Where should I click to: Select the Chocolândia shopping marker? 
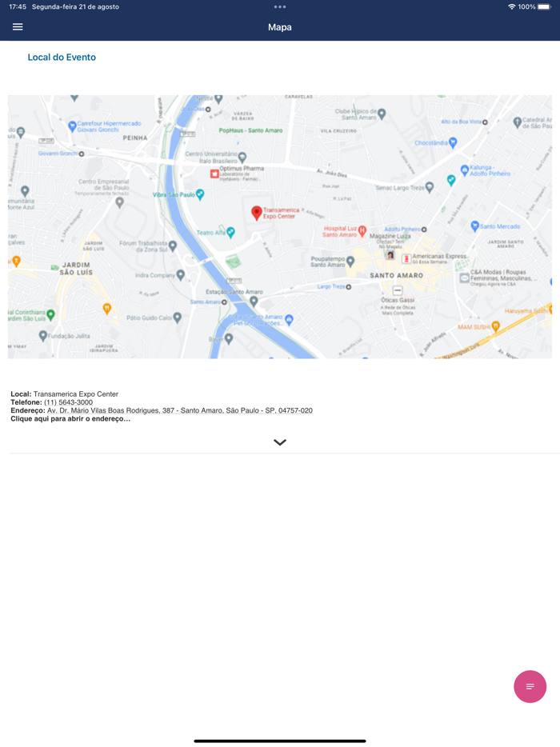coord(453,142)
